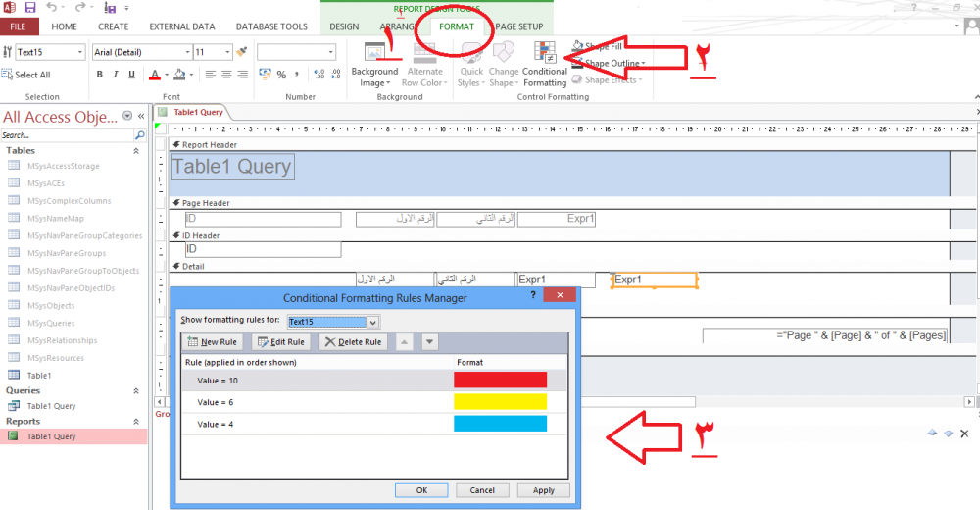Viewport: 980px width, 510px height.
Task: Open the Font Color dropdown arrow
Action: coord(167,76)
